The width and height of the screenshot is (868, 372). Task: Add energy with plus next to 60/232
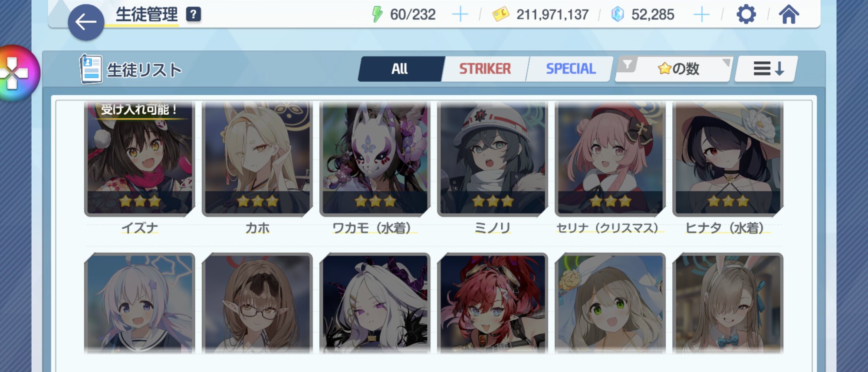pyautogui.click(x=460, y=14)
